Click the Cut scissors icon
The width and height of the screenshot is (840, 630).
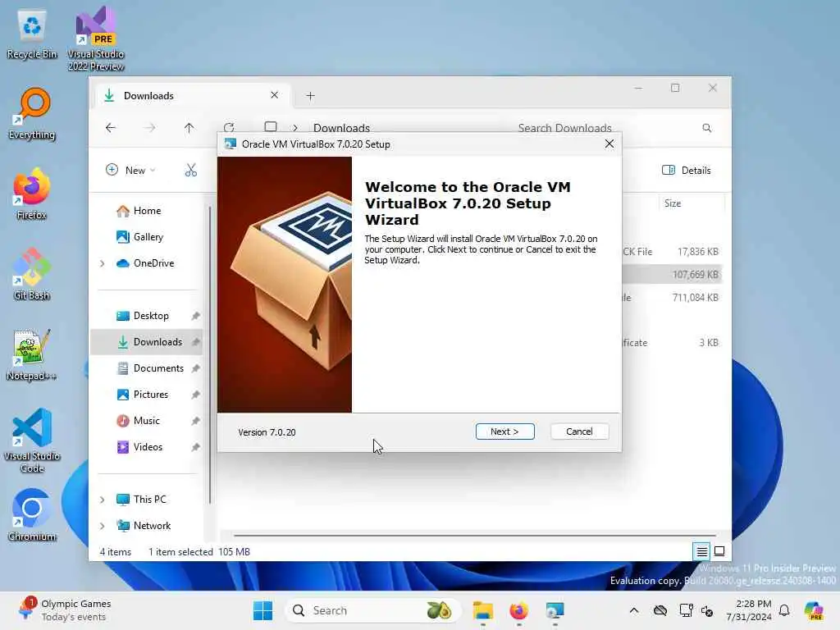pyautogui.click(x=191, y=171)
